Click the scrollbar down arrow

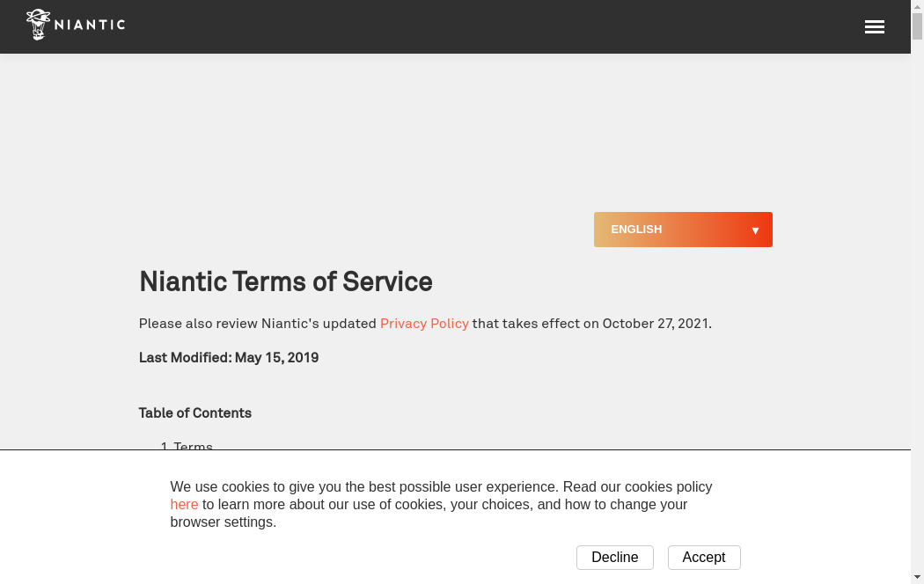[x=917, y=577]
